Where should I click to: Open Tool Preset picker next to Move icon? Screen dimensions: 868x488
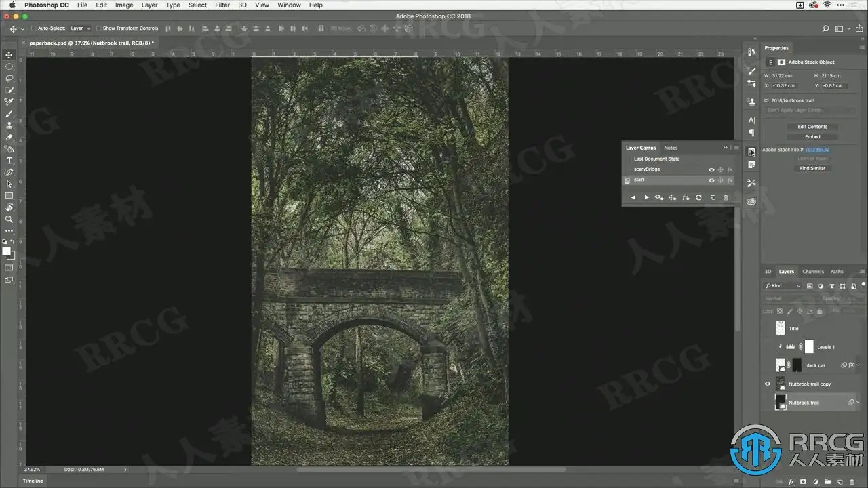[22, 28]
